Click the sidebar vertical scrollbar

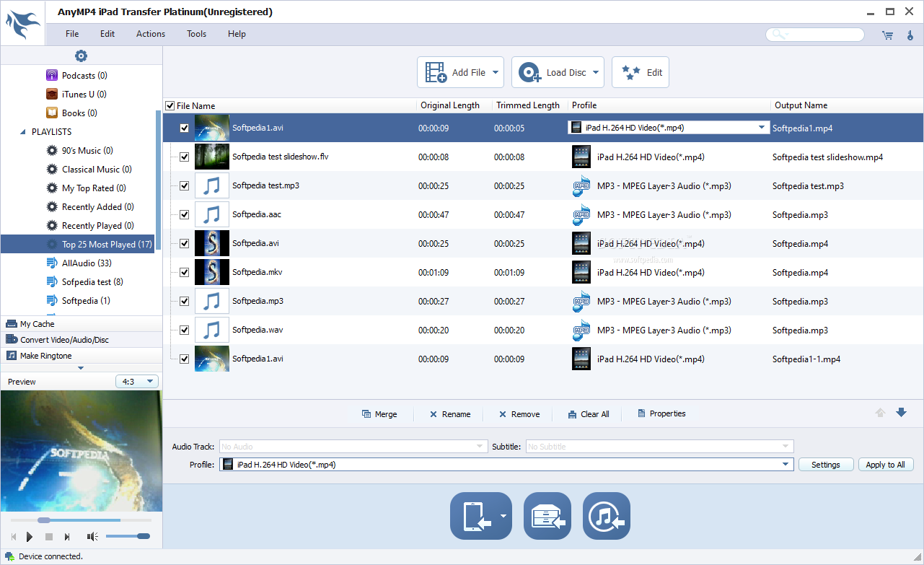pyautogui.click(x=158, y=180)
